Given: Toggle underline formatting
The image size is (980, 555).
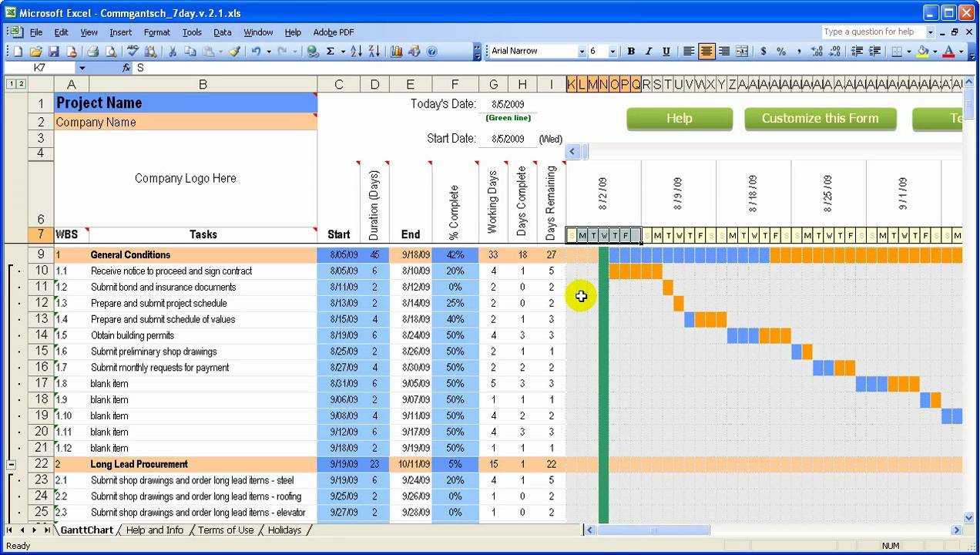Looking at the screenshot, I should (x=666, y=51).
